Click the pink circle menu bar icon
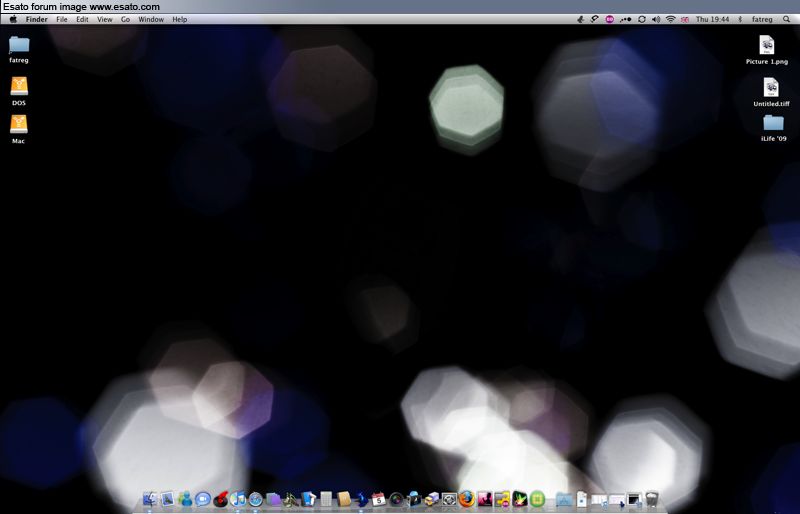This screenshot has width=800, height=514. click(x=610, y=19)
